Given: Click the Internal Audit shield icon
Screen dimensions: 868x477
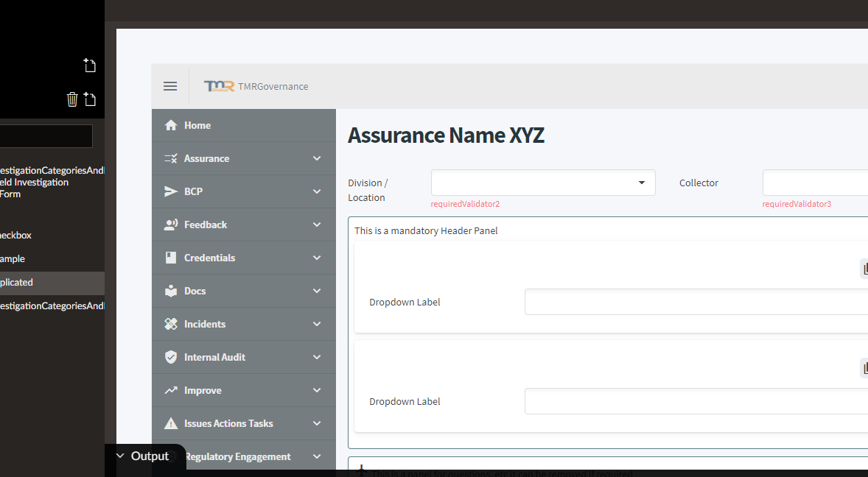Looking at the screenshot, I should click(171, 357).
